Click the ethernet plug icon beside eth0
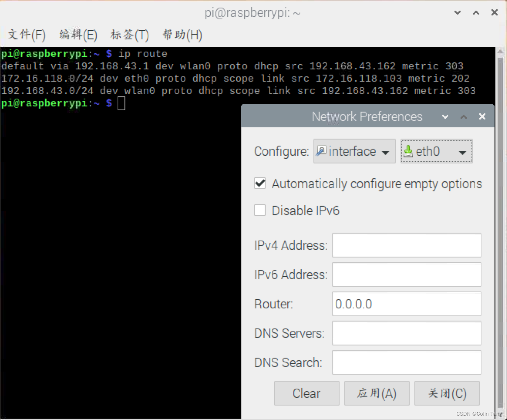This screenshot has width=507, height=420. [408, 151]
